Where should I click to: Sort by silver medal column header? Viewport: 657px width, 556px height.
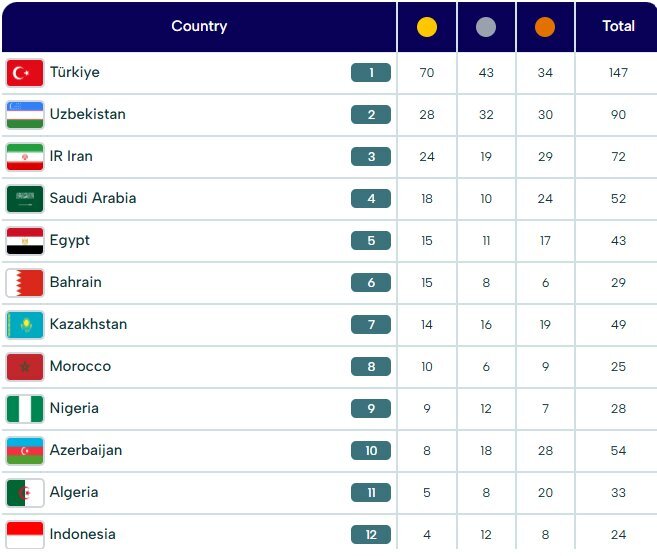[x=486, y=27]
